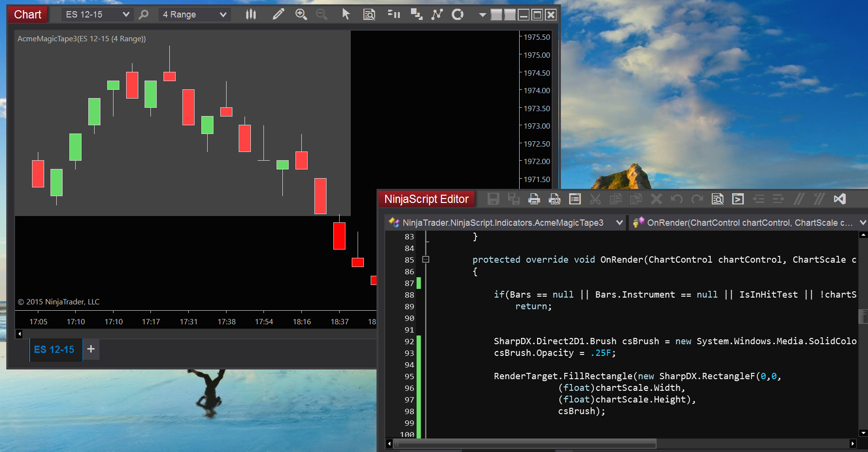Add a new chart tab with plus
868x452 pixels.
91,349
